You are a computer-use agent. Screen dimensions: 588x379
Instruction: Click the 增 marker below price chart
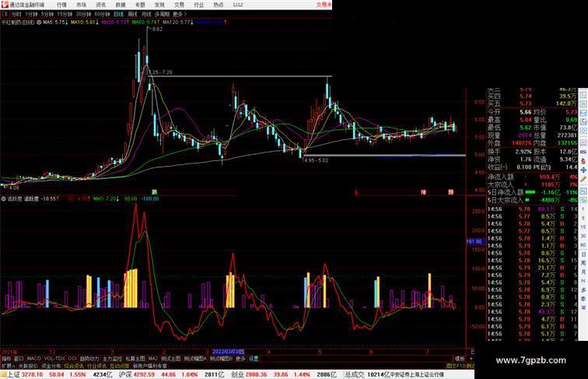click(x=423, y=192)
